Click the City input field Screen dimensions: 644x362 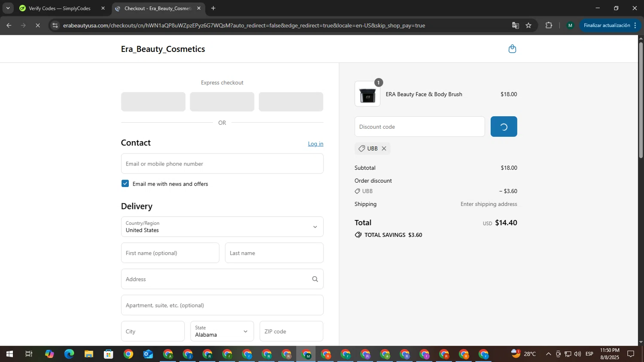coord(153,331)
